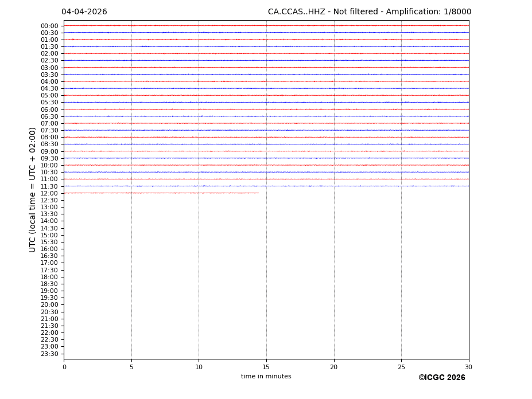Click the 00:00 red trace at 10 minutes

(199, 26)
